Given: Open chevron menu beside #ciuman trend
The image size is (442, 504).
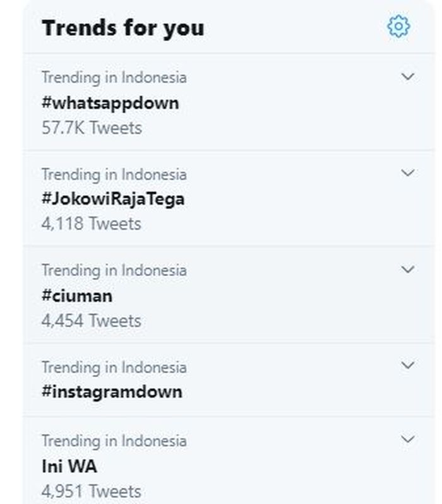Looking at the screenshot, I should (408, 269).
